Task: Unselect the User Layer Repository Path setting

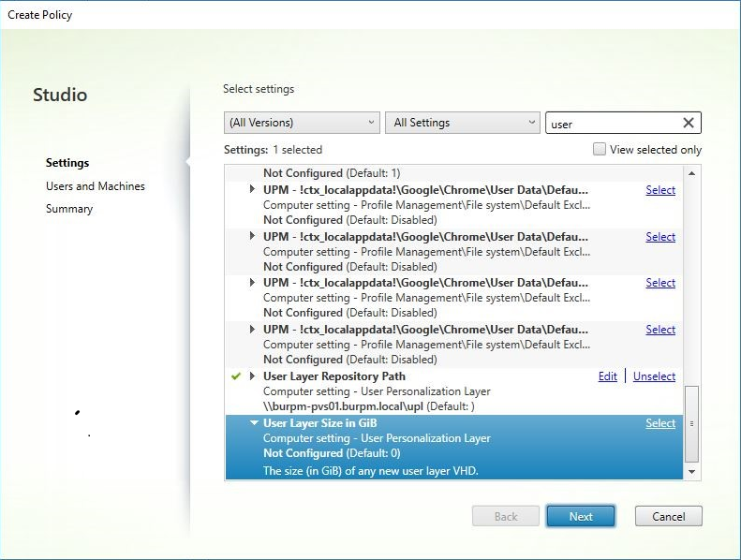Action: pos(654,376)
